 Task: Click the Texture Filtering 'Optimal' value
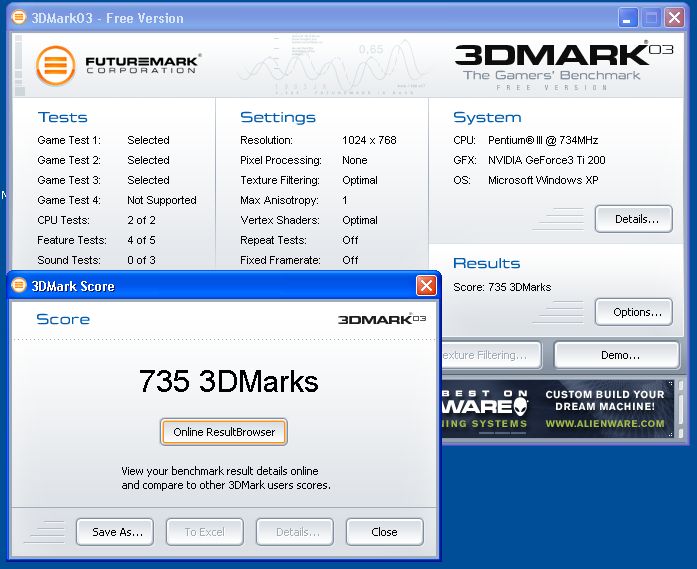360,180
